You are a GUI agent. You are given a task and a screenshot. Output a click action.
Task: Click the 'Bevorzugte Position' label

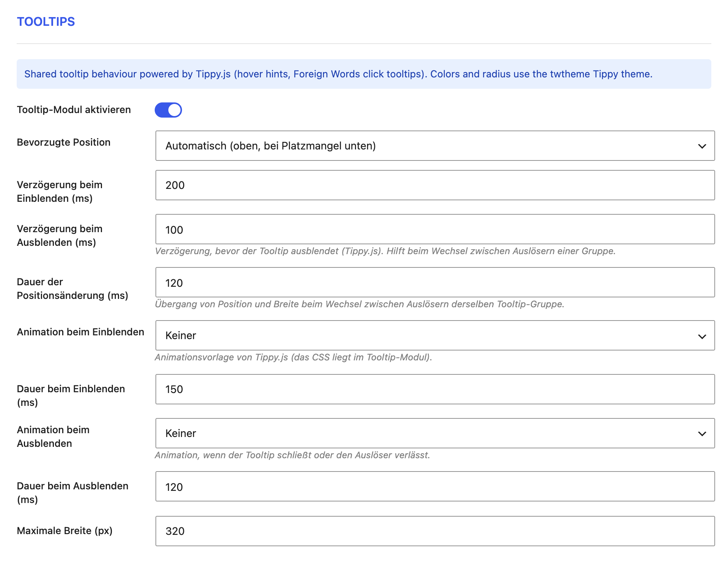tap(64, 142)
